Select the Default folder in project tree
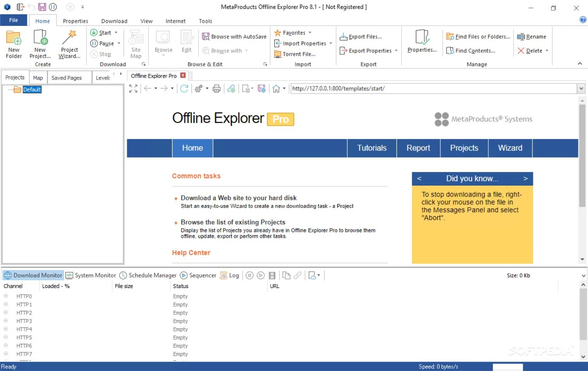This screenshot has width=588, height=371. click(x=32, y=90)
